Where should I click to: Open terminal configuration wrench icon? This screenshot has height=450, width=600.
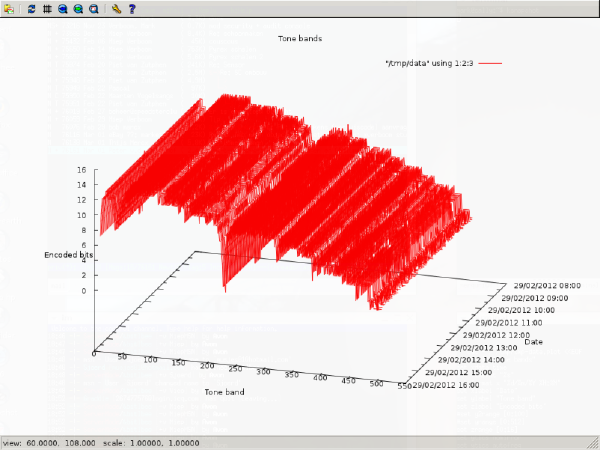tap(116, 9)
